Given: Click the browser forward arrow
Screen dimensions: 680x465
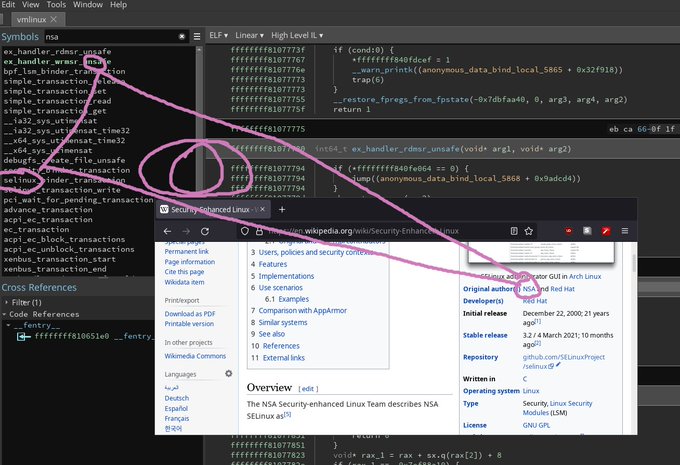Looking at the screenshot, I should click(186, 231).
